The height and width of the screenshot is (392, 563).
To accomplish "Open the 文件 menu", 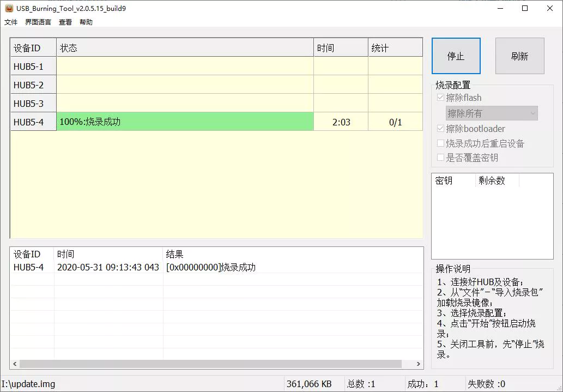I will [x=11, y=22].
